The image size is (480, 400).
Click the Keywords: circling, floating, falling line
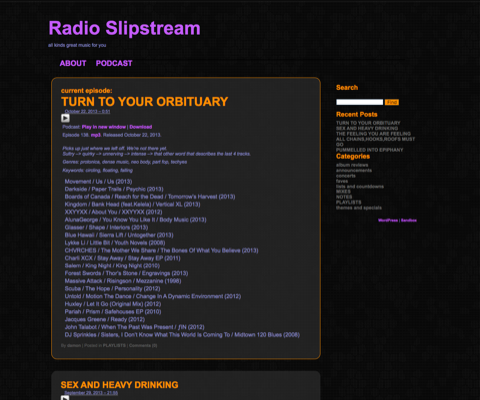click(x=97, y=171)
